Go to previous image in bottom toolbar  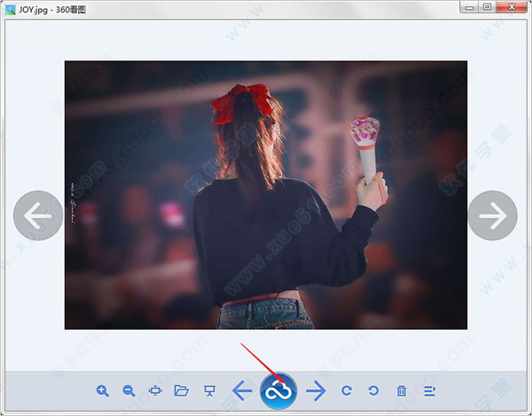click(x=242, y=390)
